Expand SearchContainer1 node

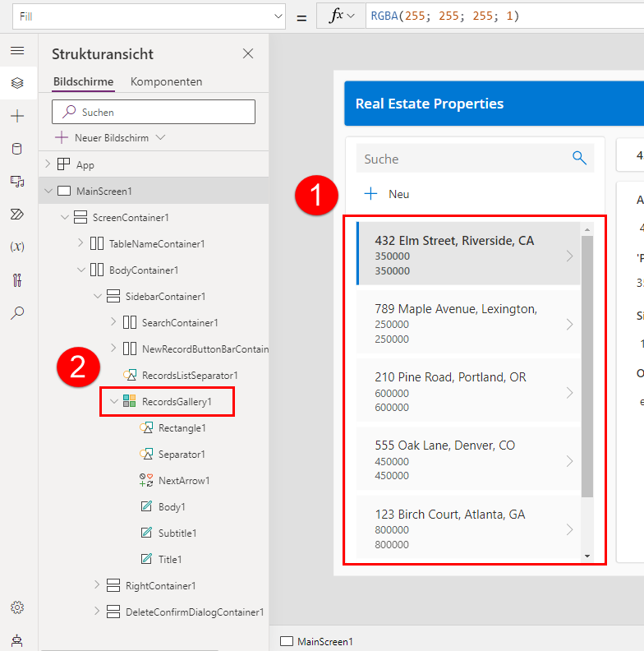click(113, 321)
